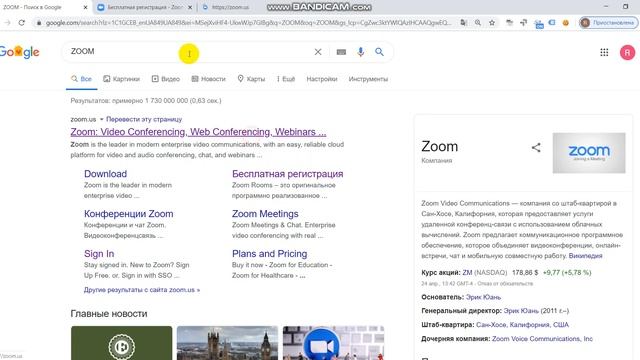Open the Конференции Zoom sitelink
The width and height of the screenshot is (640, 360).
129,214
